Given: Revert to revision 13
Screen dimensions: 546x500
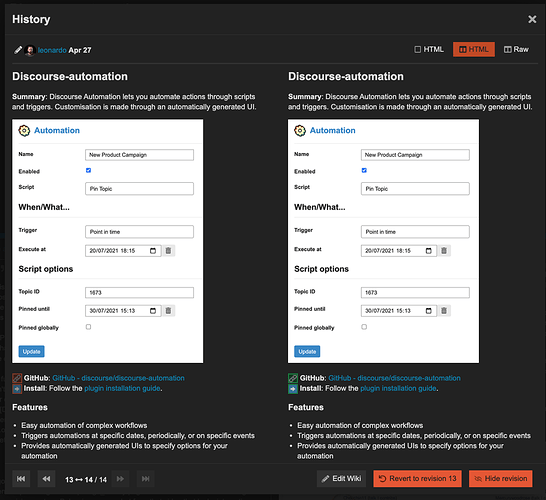Looking at the screenshot, I should 418,479.
